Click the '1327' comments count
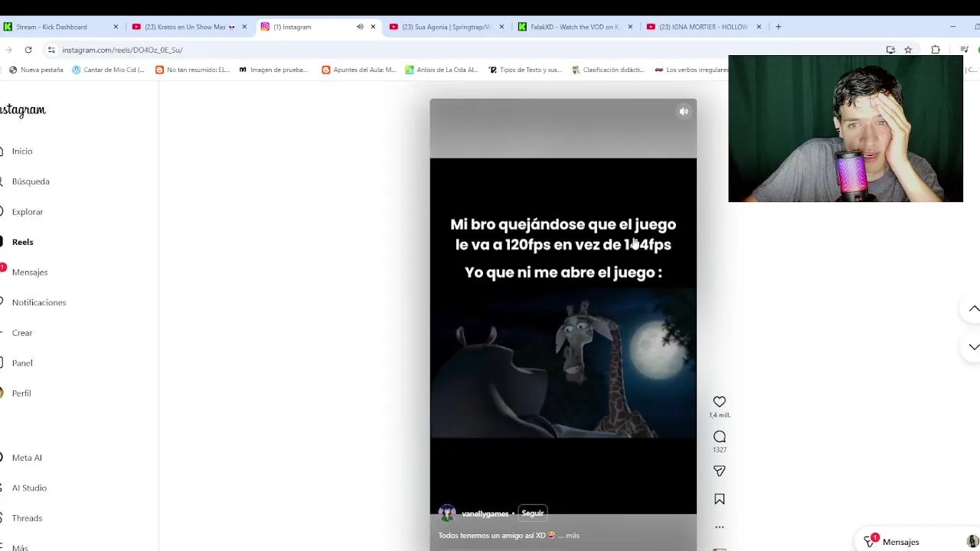Screen dimensions: 980x551 point(720,449)
